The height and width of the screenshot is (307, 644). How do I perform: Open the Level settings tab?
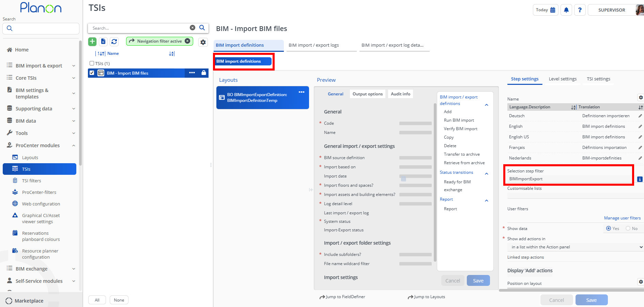(563, 79)
